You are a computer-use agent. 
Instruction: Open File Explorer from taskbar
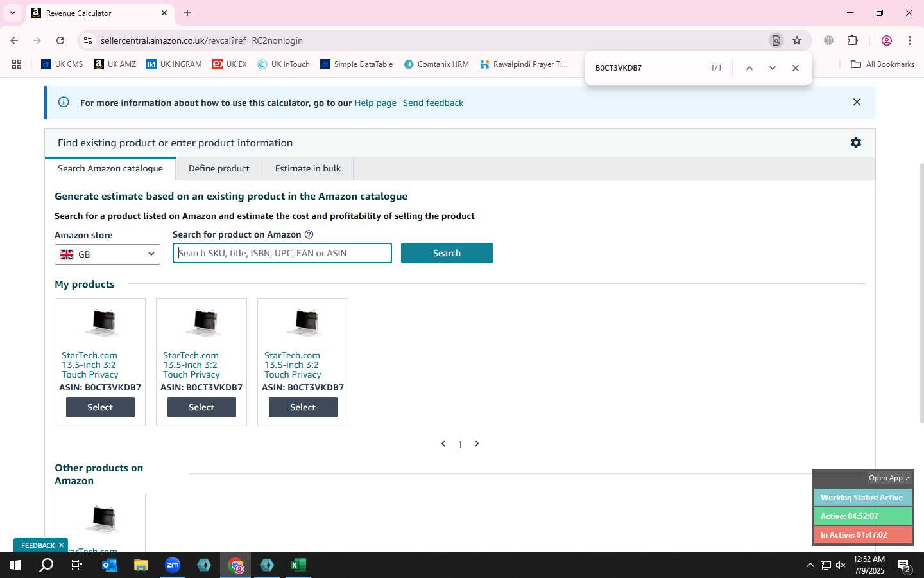coord(141,565)
